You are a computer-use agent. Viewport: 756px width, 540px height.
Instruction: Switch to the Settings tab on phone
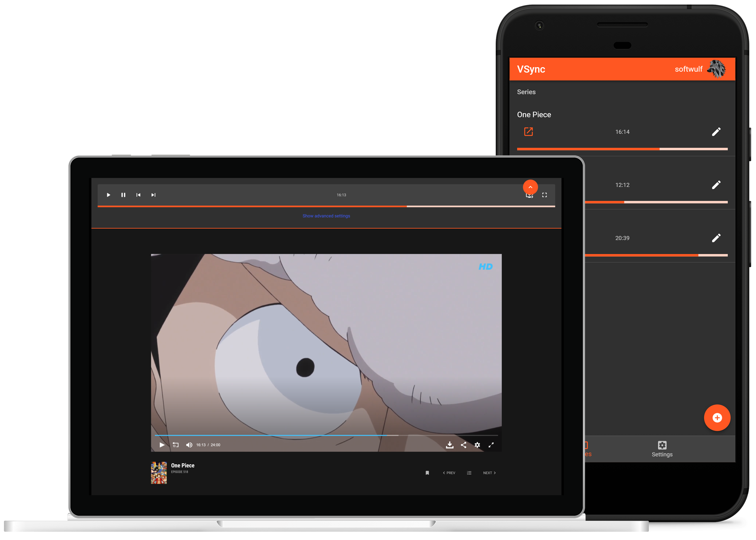click(662, 449)
